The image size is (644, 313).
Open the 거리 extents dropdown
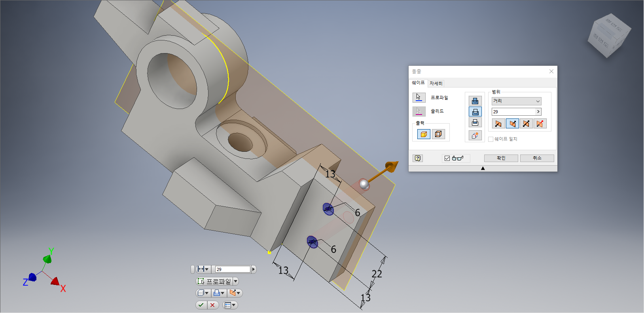tap(516, 101)
